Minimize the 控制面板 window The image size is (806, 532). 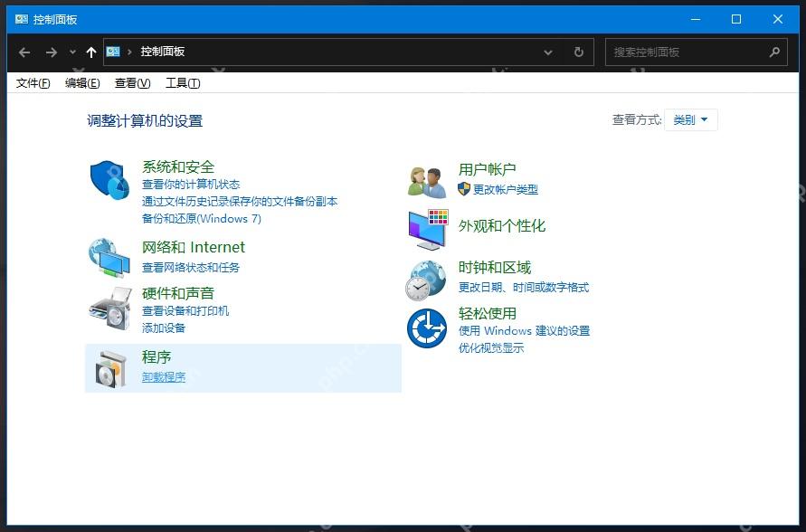[x=696, y=20]
